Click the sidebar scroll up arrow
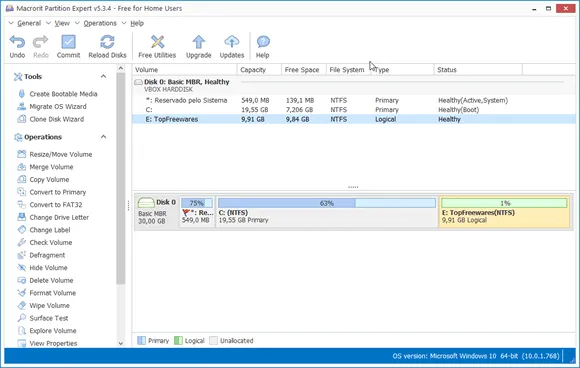This screenshot has height=368, width=580. (121, 68)
